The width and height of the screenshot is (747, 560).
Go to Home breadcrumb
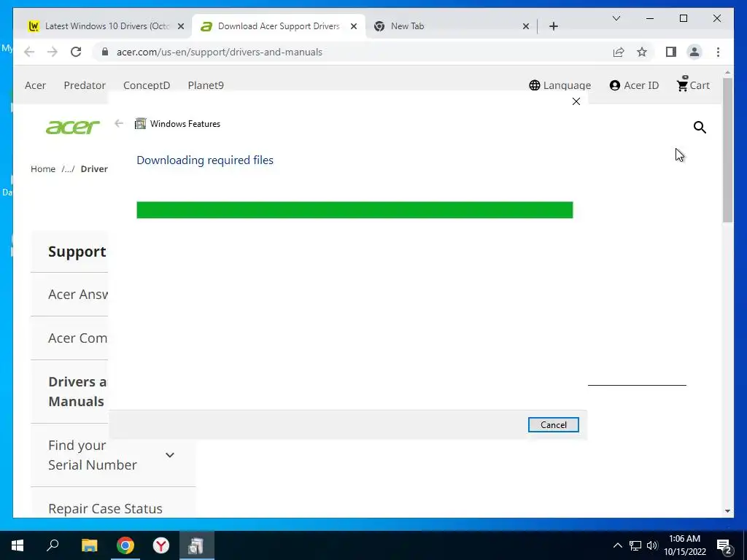coord(43,169)
